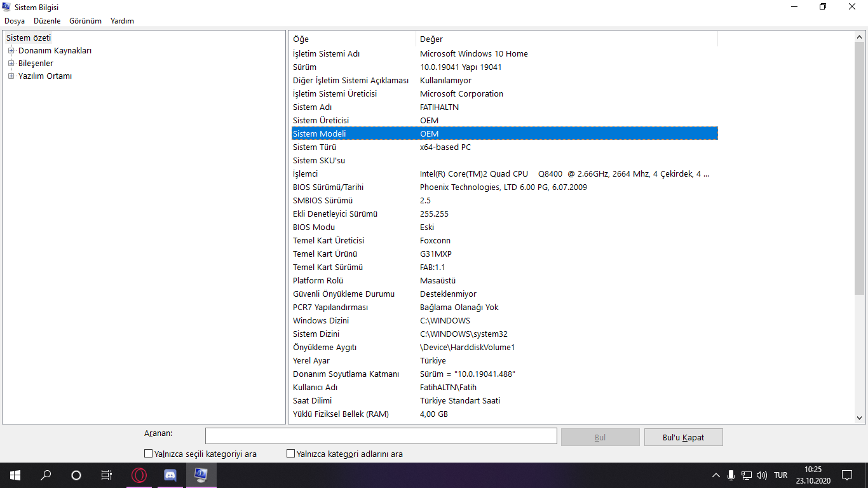Open the volume speaker icon

[x=762, y=475]
